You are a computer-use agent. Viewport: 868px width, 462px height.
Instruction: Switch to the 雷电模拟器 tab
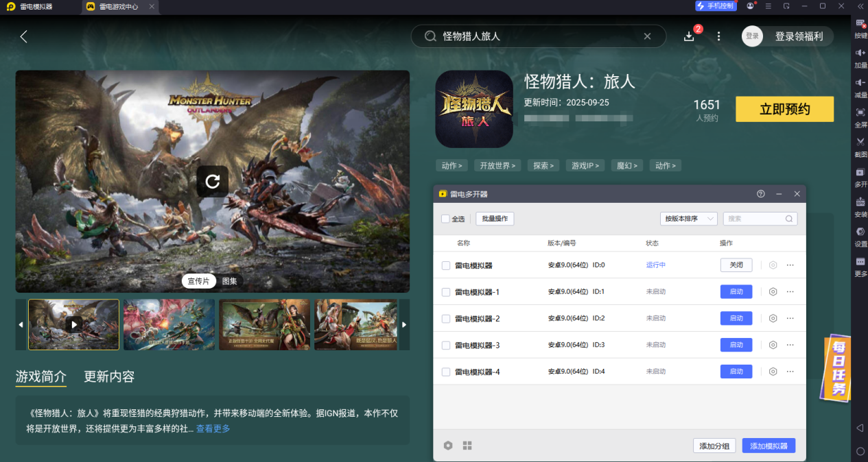pyautogui.click(x=36, y=6)
